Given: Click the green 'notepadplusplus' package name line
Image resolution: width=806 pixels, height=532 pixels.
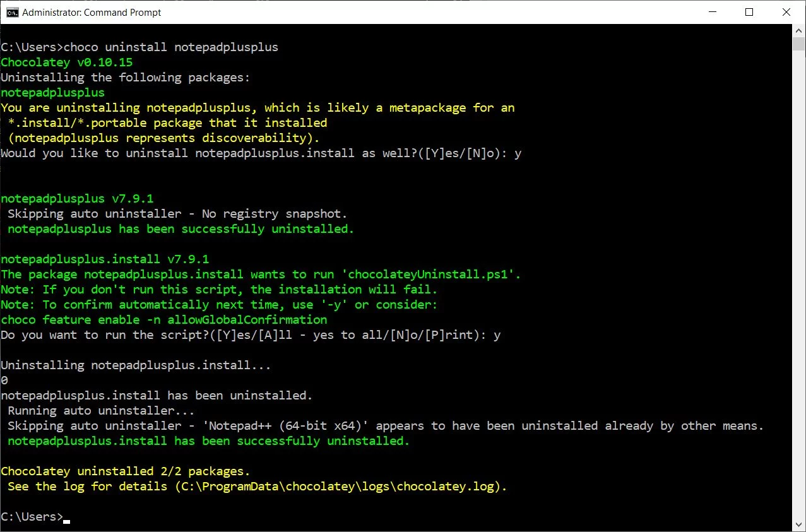Looking at the screenshot, I should (52, 93).
